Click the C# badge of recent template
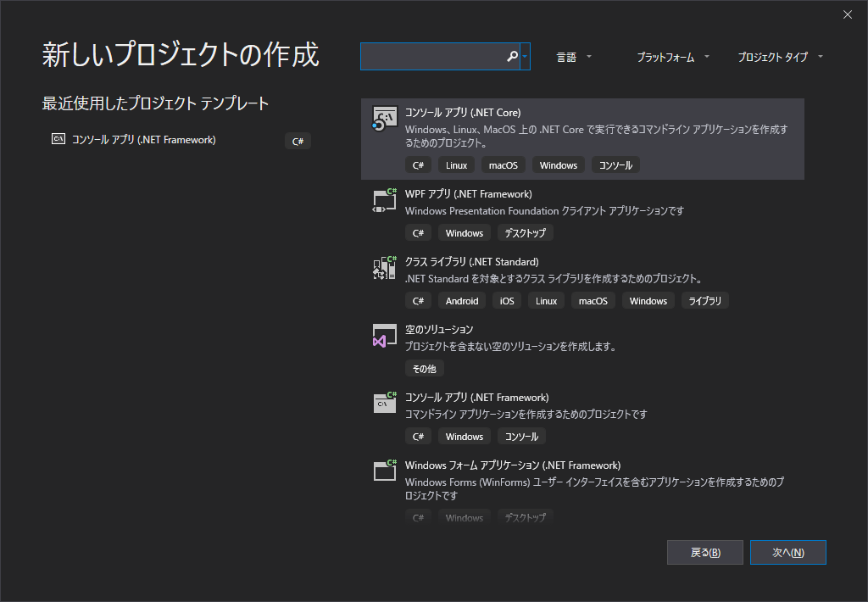868x602 pixels. [x=298, y=142]
